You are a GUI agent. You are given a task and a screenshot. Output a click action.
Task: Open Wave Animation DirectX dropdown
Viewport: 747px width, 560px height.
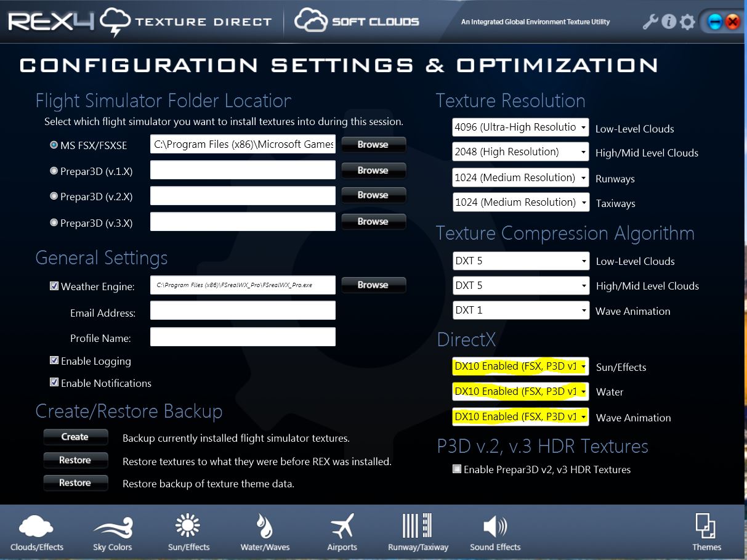[x=521, y=416]
